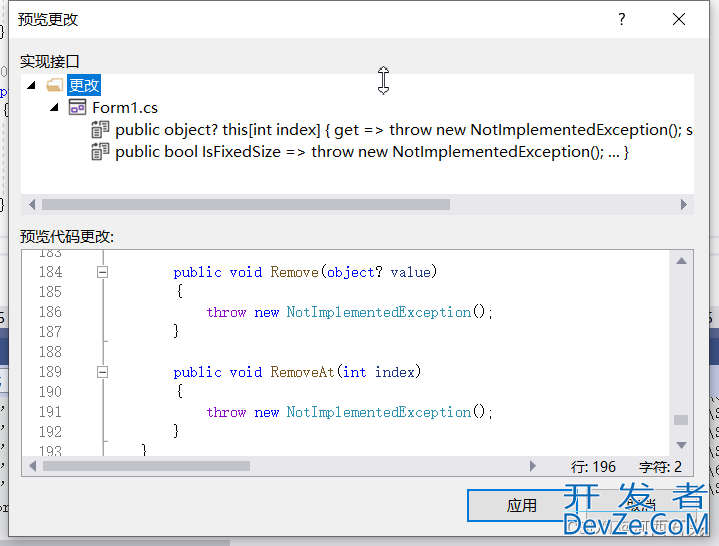Click the 应用 apply button

tap(521, 506)
